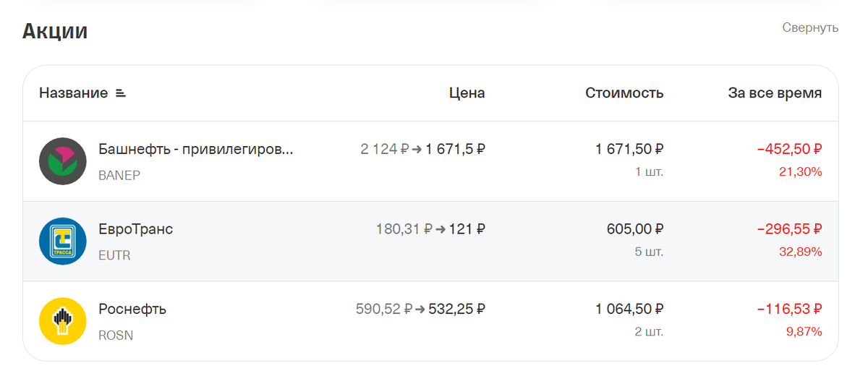Sort by the Цена column header

(x=467, y=93)
